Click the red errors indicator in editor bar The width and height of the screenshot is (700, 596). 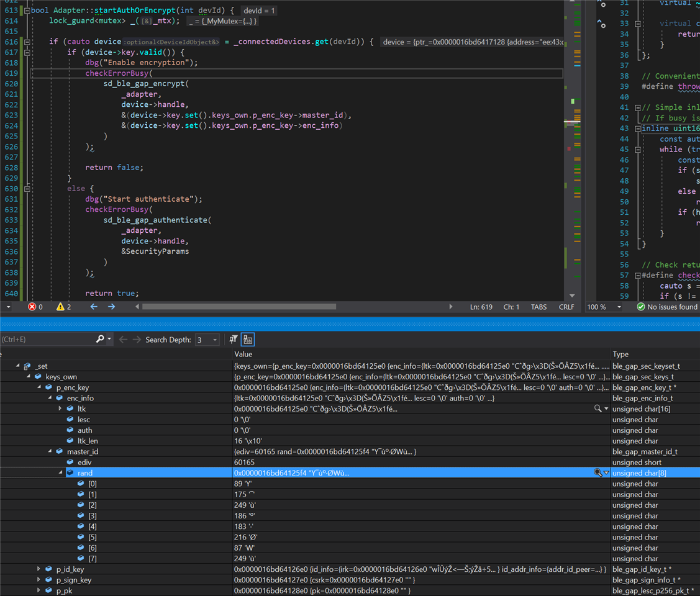(35, 307)
